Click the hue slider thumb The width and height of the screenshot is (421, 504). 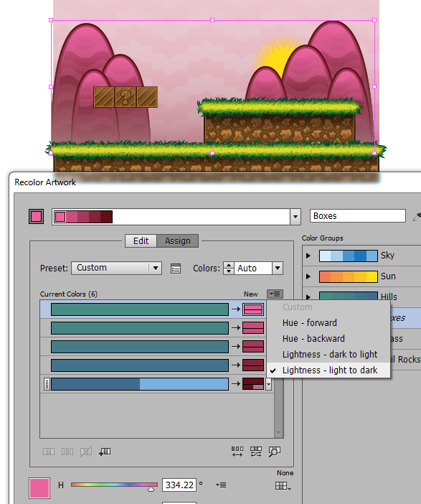[x=151, y=489]
